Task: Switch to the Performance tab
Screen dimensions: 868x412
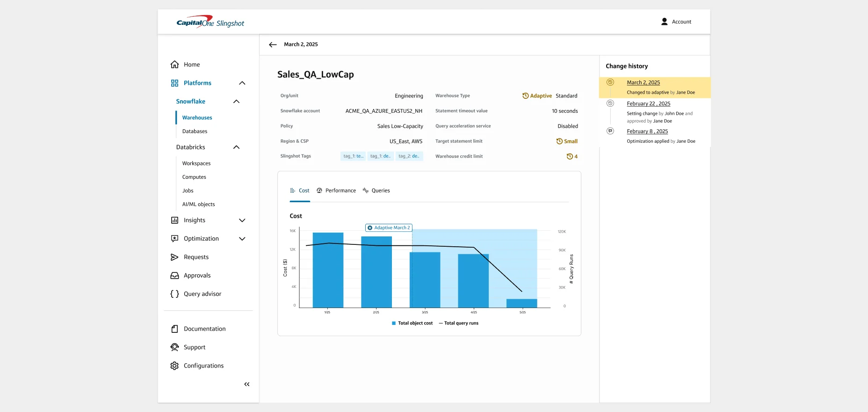Action: coord(336,191)
